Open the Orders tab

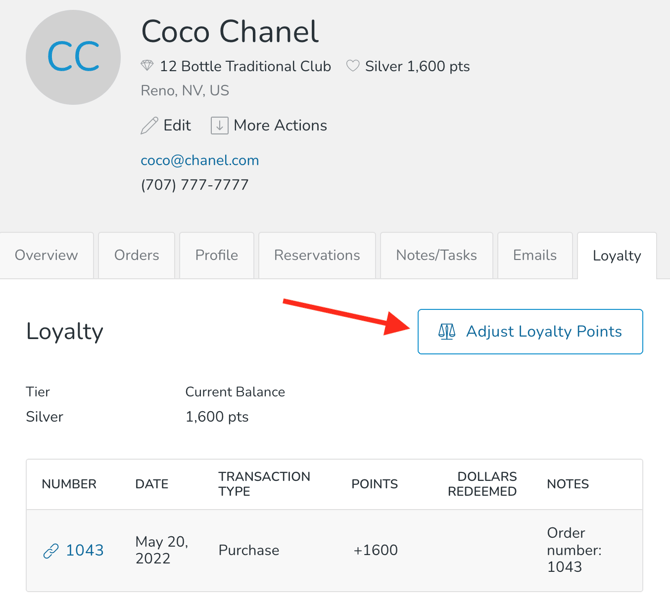pyautogui.click(x=136, y=256)
